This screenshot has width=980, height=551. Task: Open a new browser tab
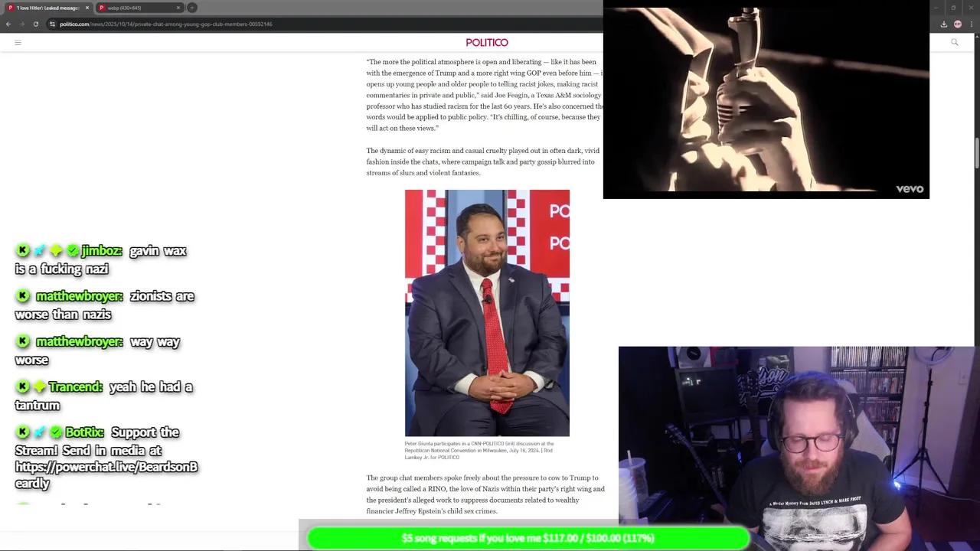pyautogui.click(x=192, y=8)
